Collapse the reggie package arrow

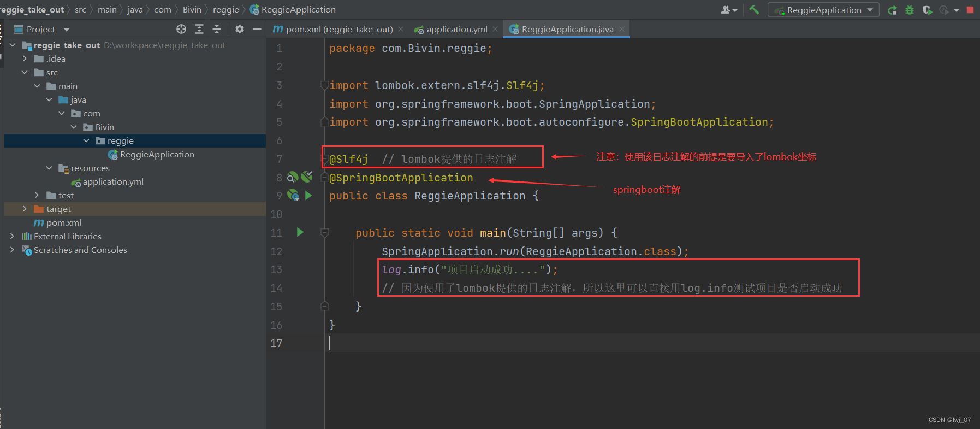(x=86, y=140)
